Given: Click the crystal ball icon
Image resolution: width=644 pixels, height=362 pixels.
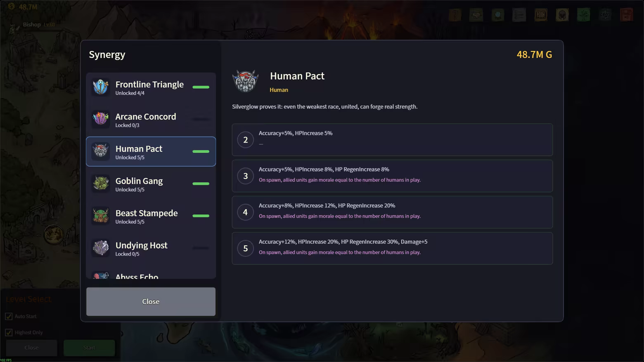Looking at the screenshot, I should (x=498, y=15).
